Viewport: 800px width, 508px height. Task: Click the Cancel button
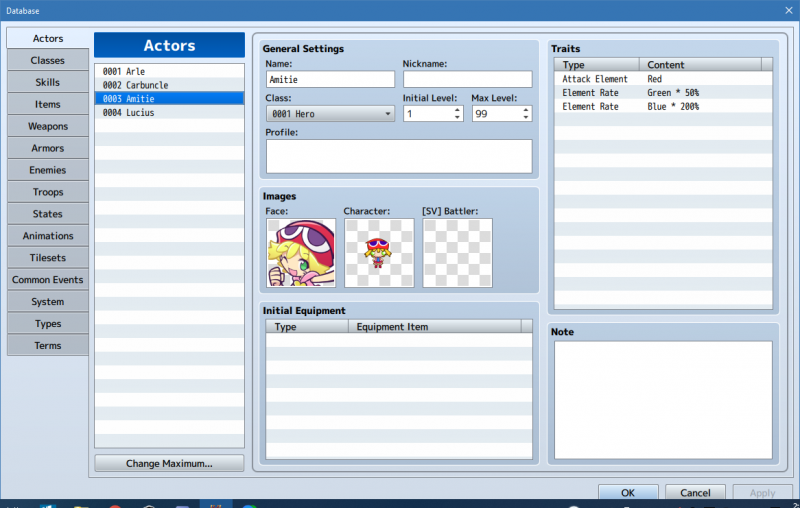pyautogui.click(x=695, y=492)
